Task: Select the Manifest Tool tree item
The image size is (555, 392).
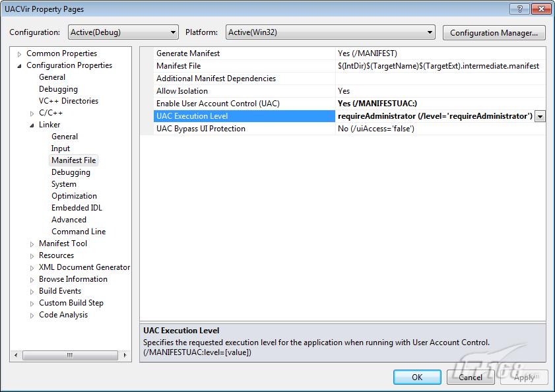Action: pyautogui.click(x=63, y=244)
